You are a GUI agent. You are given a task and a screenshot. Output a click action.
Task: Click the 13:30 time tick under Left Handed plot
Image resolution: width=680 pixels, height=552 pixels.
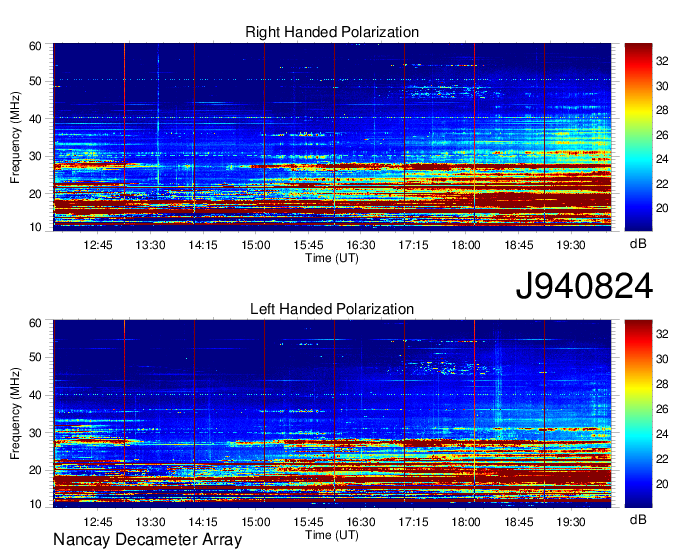(150, 522)
